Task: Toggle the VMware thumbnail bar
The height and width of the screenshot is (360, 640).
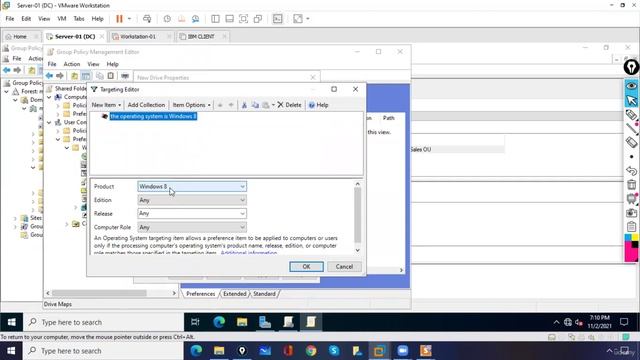Action: coord(229,19)
